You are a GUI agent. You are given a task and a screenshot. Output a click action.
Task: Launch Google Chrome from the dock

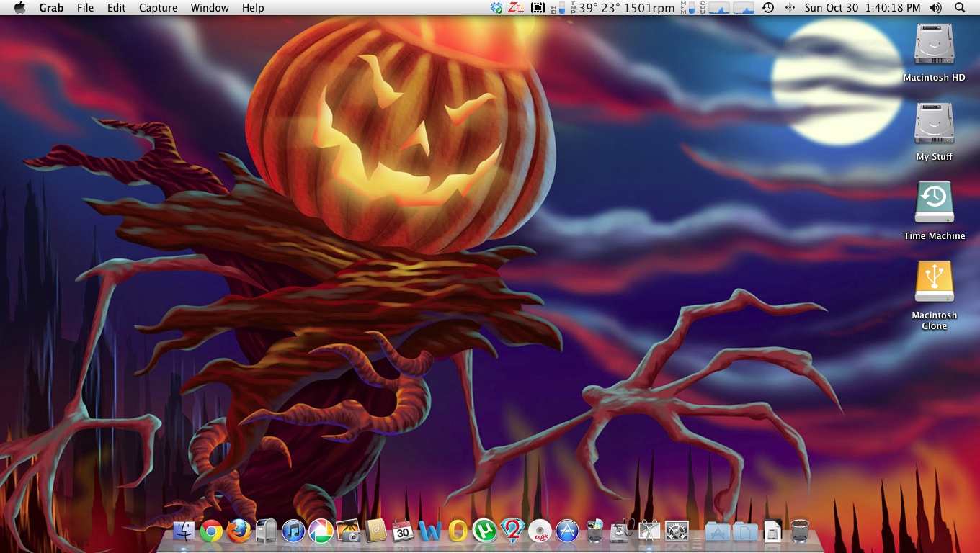click(211, 531)
